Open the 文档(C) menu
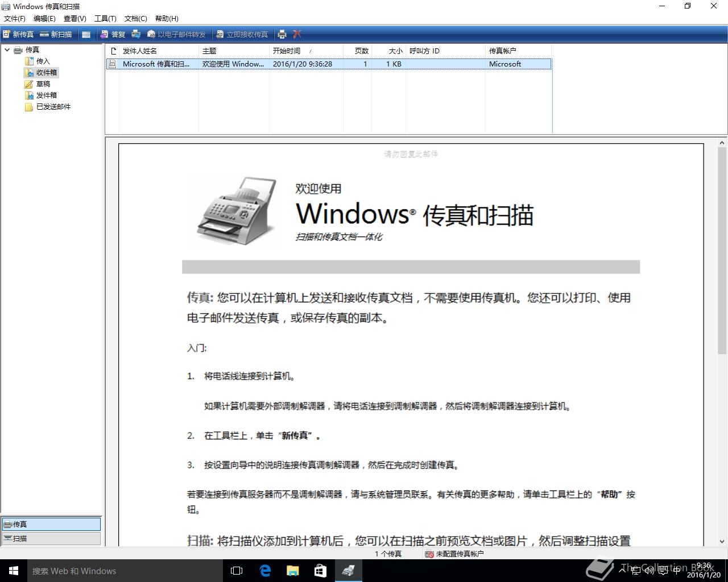 pos(135,18)
